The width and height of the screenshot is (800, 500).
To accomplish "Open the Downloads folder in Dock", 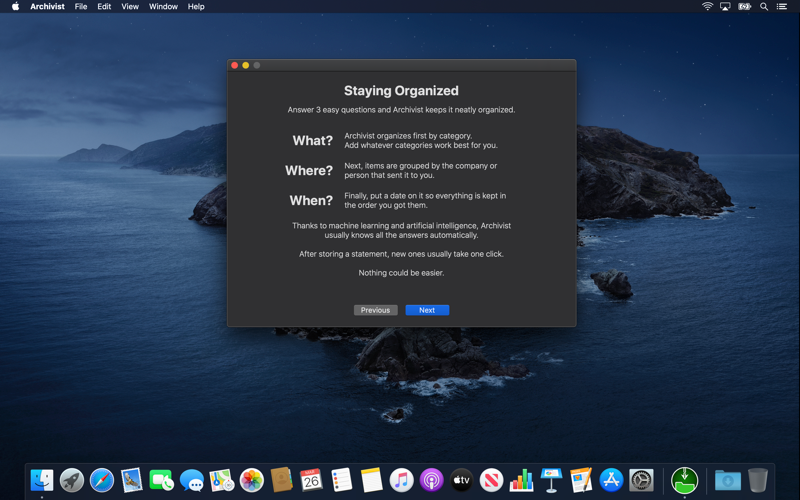I will [x=728, y=480].
